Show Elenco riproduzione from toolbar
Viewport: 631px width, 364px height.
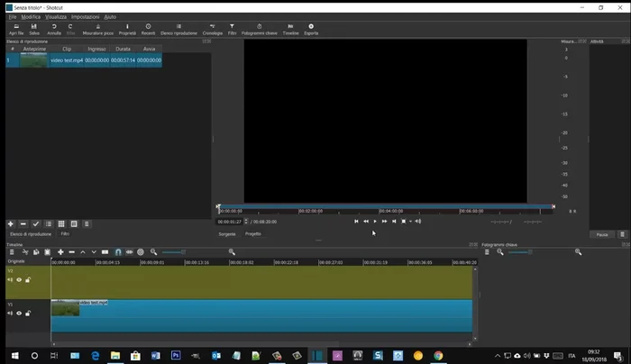click(x=178, y=30)
